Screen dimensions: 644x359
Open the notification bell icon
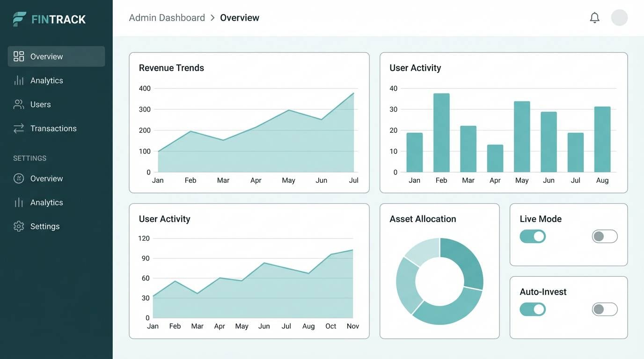click(x=594, y=17)
